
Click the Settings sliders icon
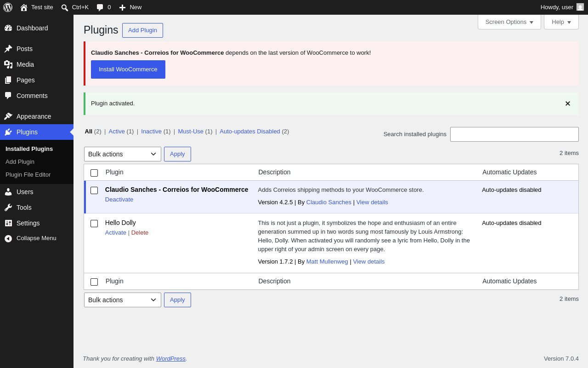pos(8,223)
